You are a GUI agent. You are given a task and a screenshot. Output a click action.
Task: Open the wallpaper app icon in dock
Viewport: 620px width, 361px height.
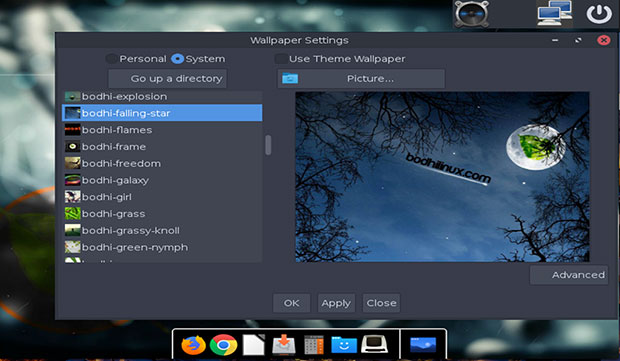coord(423,345)
